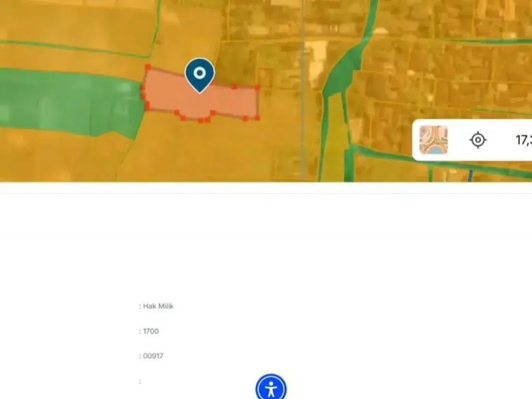The width and height of the screenshot is (532, 399).
Task: Select the 00917 certificate number value
Action: pyautogui.click(x=153, y=356)
